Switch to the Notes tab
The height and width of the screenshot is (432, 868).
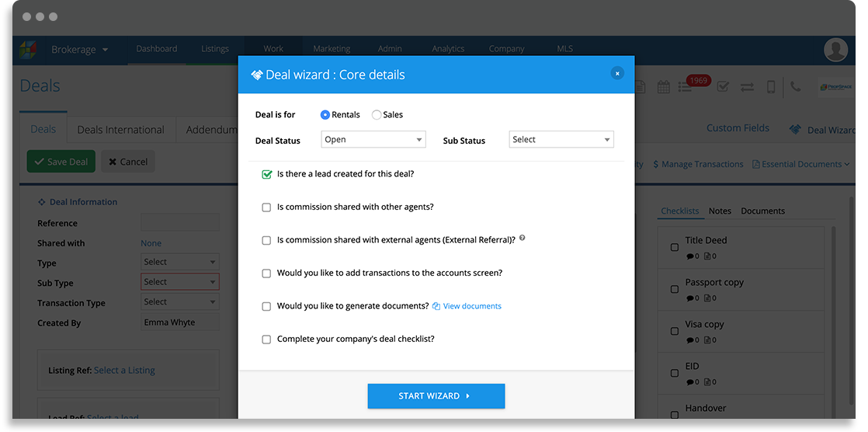[720, 211]
